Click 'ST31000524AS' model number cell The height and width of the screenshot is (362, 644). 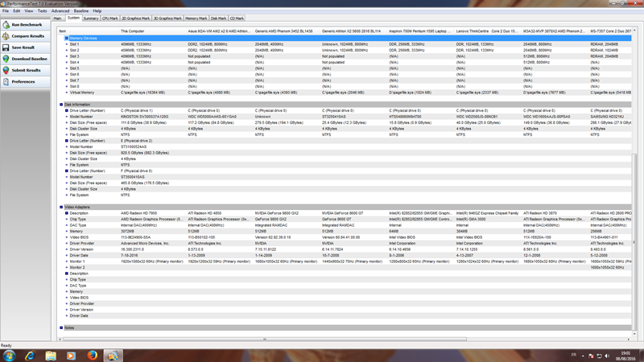click(134, 146)
